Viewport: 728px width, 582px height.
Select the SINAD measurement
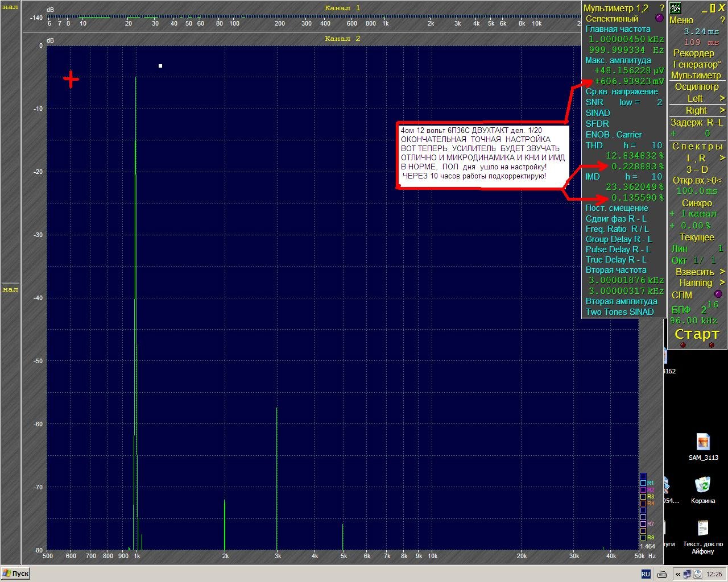coord(598,113)
